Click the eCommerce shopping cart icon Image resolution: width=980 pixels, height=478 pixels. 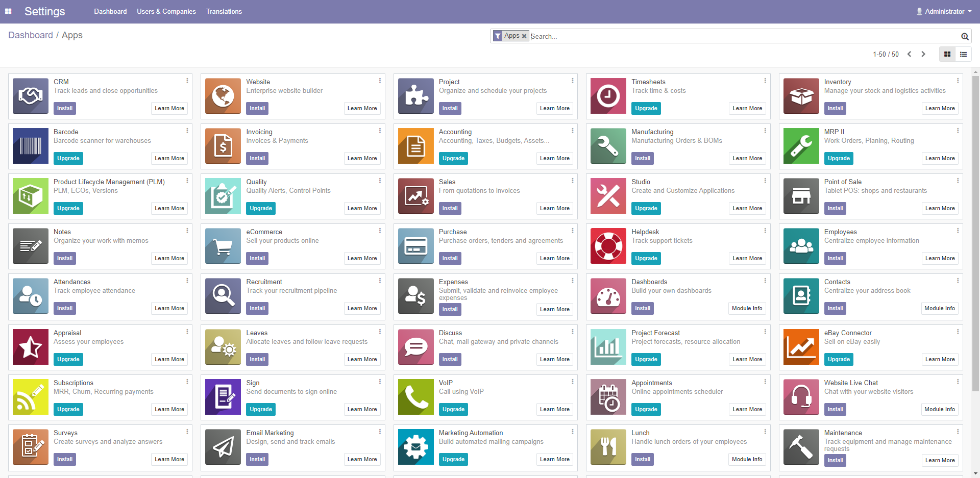[223, 246]
